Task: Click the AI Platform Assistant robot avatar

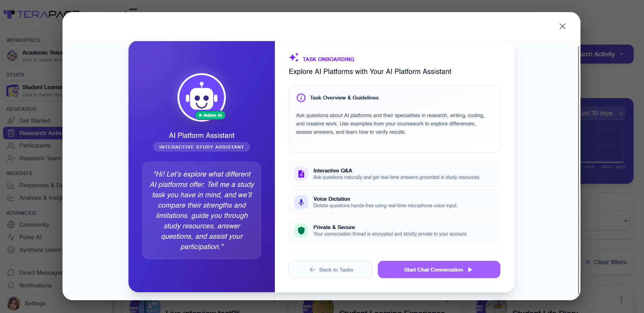Action: [202, 97]
